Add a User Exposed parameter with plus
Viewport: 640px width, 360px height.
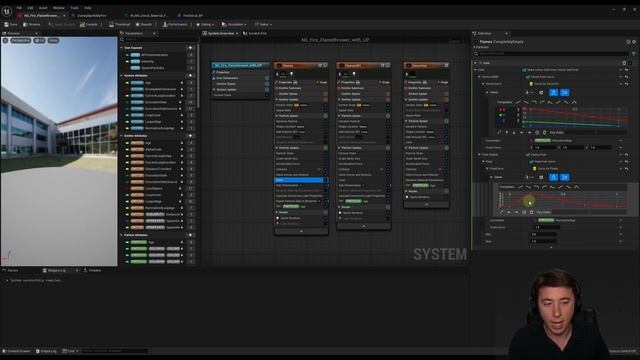click(191, 48)
